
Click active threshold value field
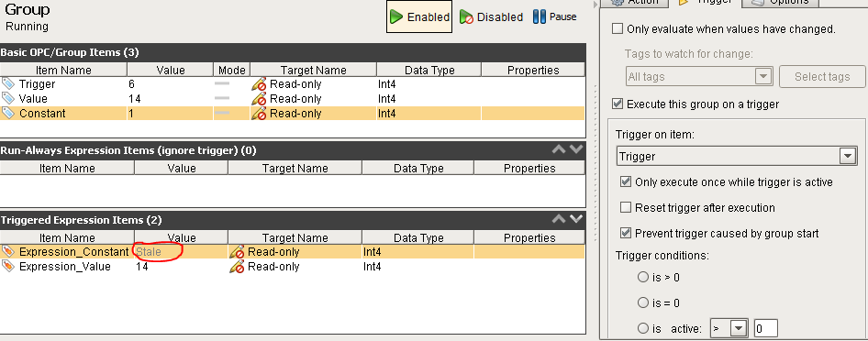coord(766,329)
